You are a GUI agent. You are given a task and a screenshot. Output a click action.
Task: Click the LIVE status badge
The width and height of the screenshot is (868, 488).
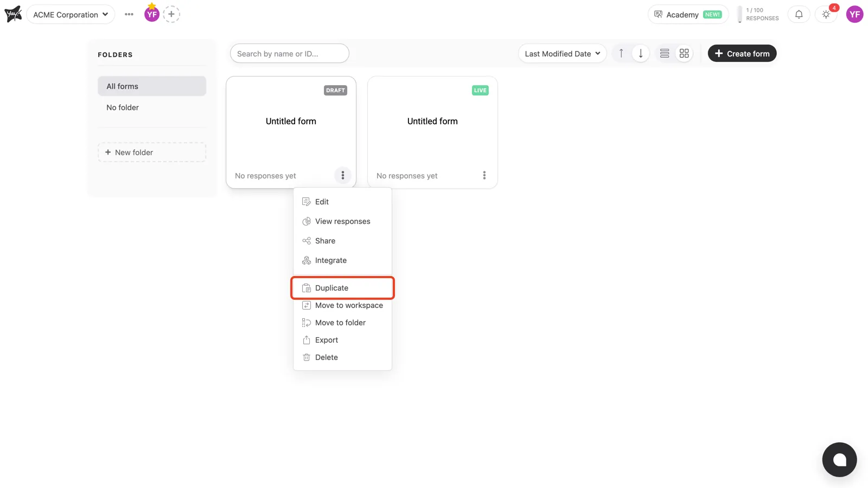click(480, 91)
